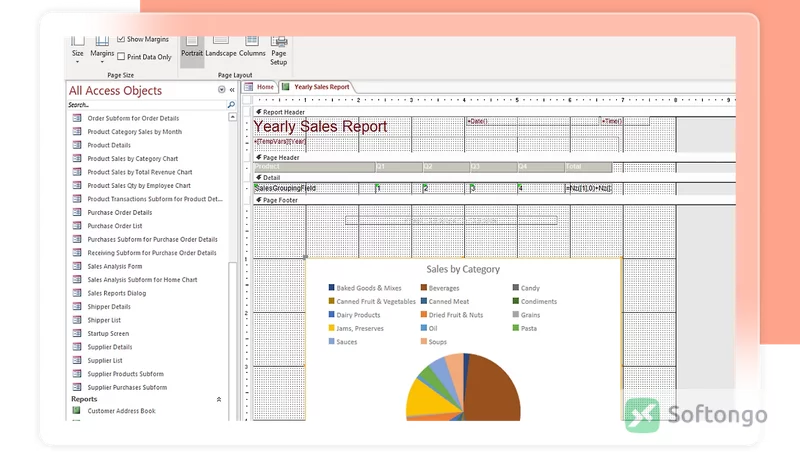800x456 pixels.
Task: Open form icon for Order Subform for Order Details
Action: pyautogui.click(x=77, y=118)
